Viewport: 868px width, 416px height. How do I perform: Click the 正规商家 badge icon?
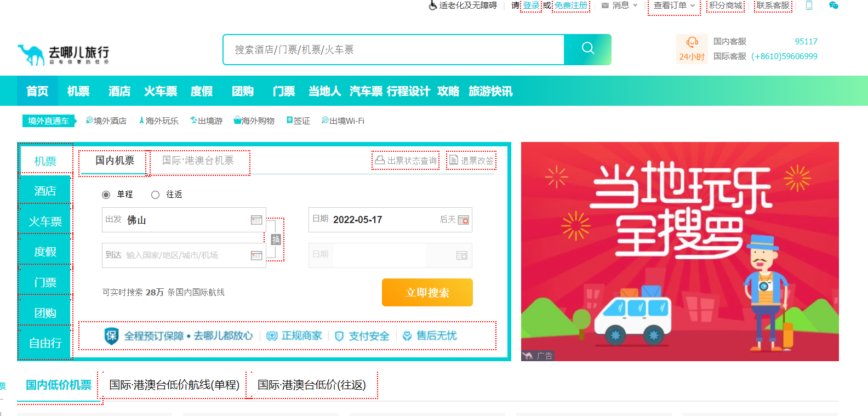pyautogui.click(x=272, y=336)
